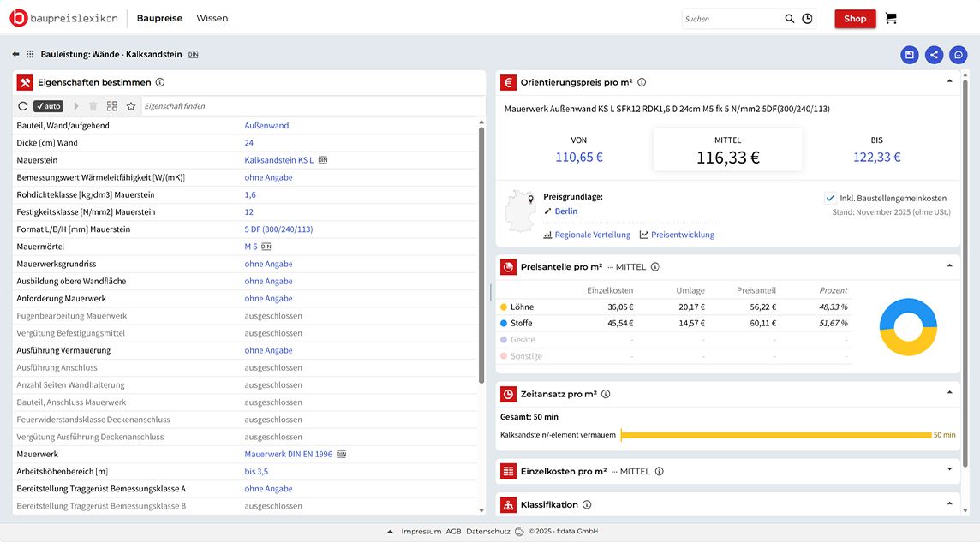Screen dimensions: 980x542
Task: Uncheck Inkl. Baustellengemeinkosten checkbox
Action: (830, 198)
